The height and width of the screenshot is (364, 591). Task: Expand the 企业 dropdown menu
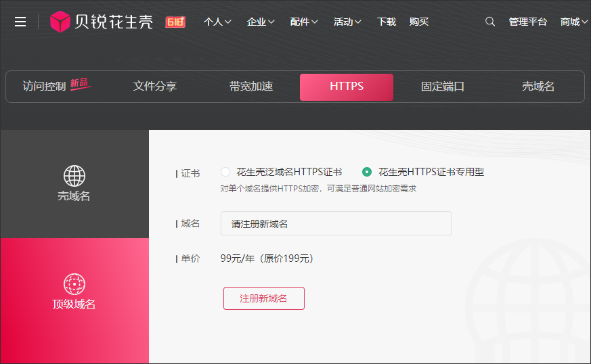pos(261,22)
